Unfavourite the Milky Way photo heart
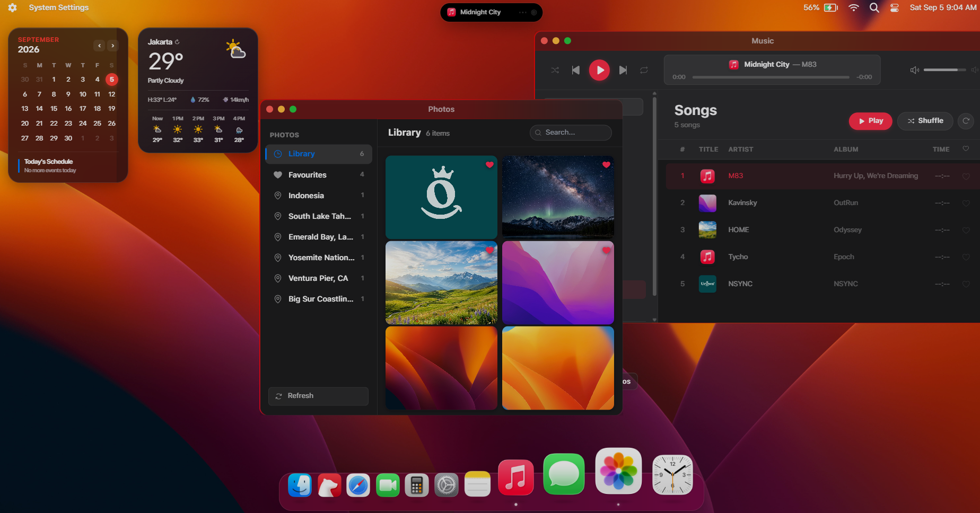Viewport: 980px width, 513px height. tap(606, 165)
